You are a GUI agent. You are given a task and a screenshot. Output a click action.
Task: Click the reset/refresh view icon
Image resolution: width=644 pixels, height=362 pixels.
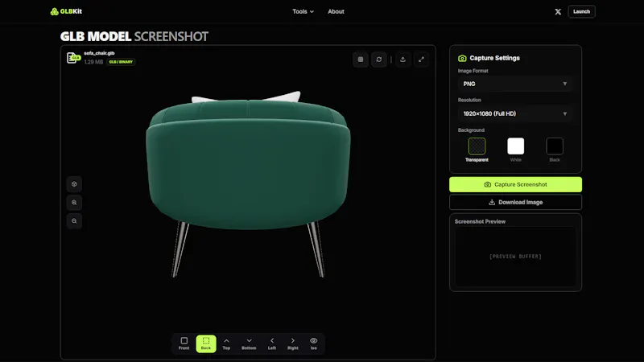coord(378,60)
